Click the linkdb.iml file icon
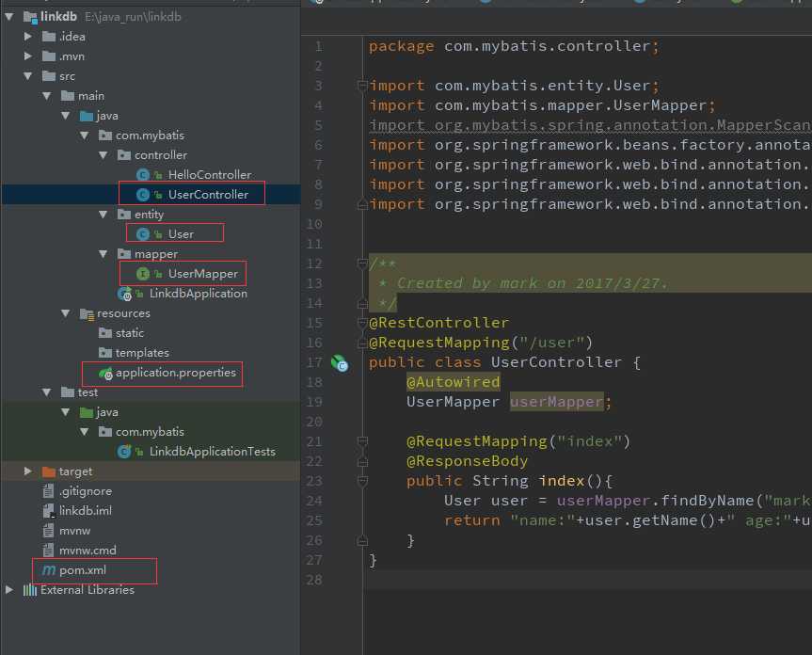 pos(49,510)
